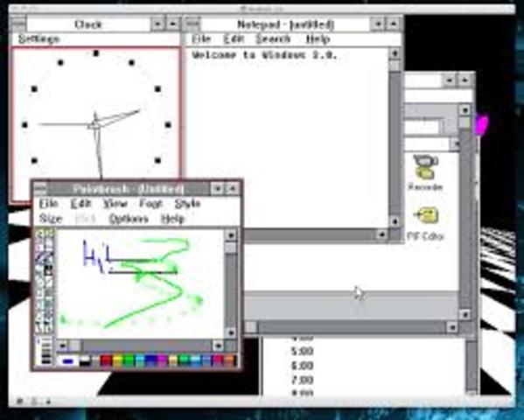The image size is (524, 420).
Task: Select the Airbrush tool in Paintbrush toolbox
Action: click(x=40, y=247)
